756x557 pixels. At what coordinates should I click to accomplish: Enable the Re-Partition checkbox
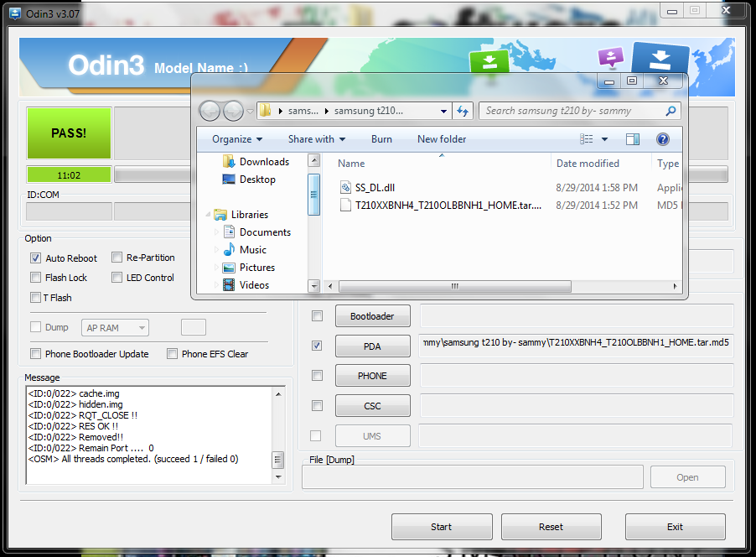pos(117,258)
